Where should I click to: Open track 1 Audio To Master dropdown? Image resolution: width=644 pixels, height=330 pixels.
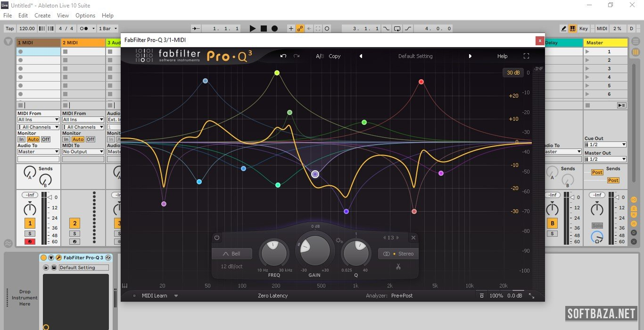pyautogui.click(x=38, y=152)
